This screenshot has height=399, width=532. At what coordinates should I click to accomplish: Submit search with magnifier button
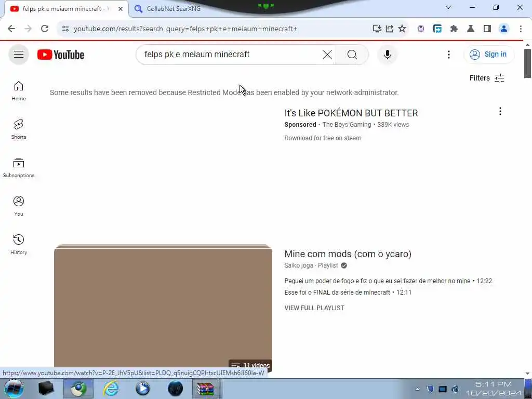point(352,55)
